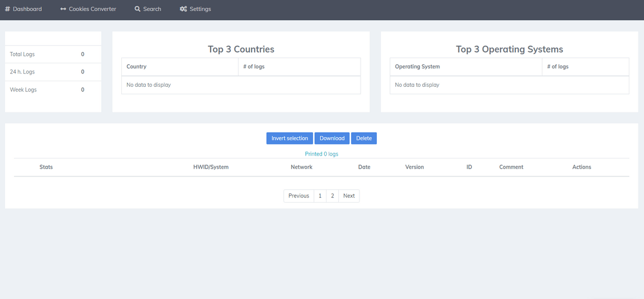Click the Operating System column header
Image resolution: width=644 pixels, height=299 pixels.
click(x=417, y=67)
